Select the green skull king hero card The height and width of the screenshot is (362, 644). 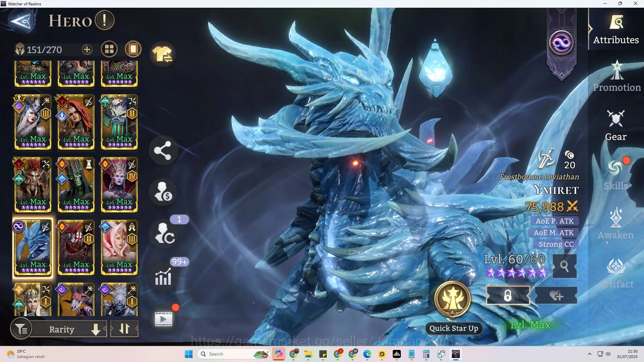76,185
